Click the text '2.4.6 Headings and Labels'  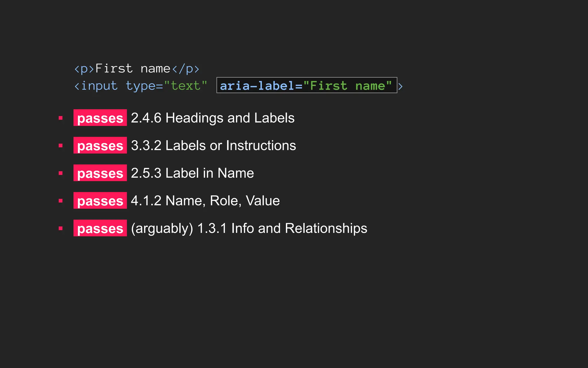pyautogui.click(x=213, y=118)
